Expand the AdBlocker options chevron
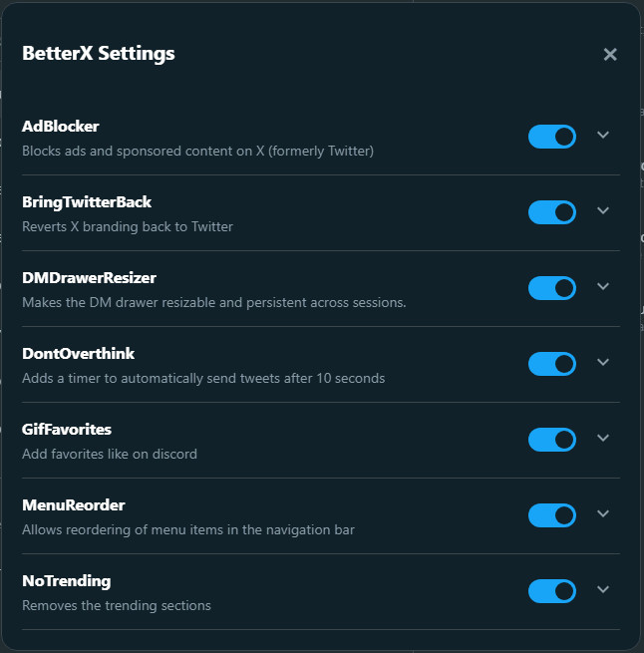The height and width of the screenshot is (653, 644). click(x=602, y=135)
